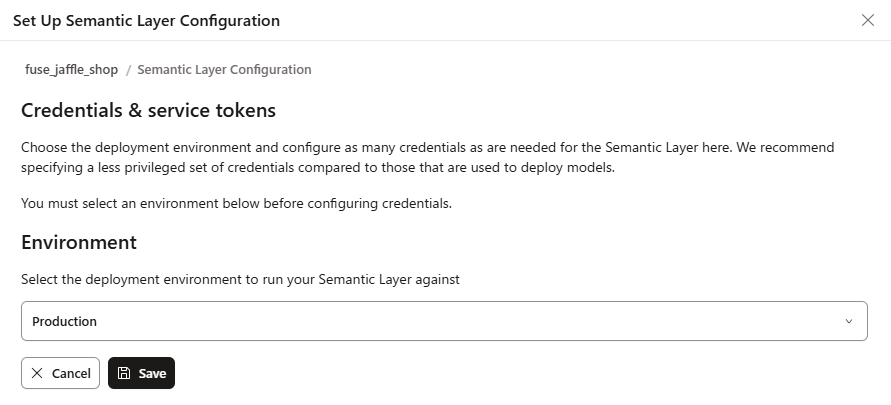Click the chevron arrow of Environment dropdown
This screenshot has width=891, height=405.
[849, 322]
